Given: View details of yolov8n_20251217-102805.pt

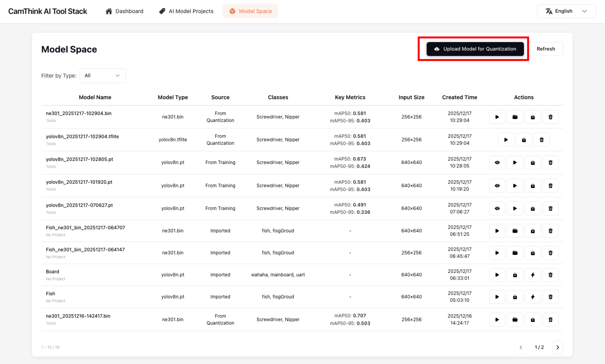Looking at the screenshot, I should click(x=497, y=162).
